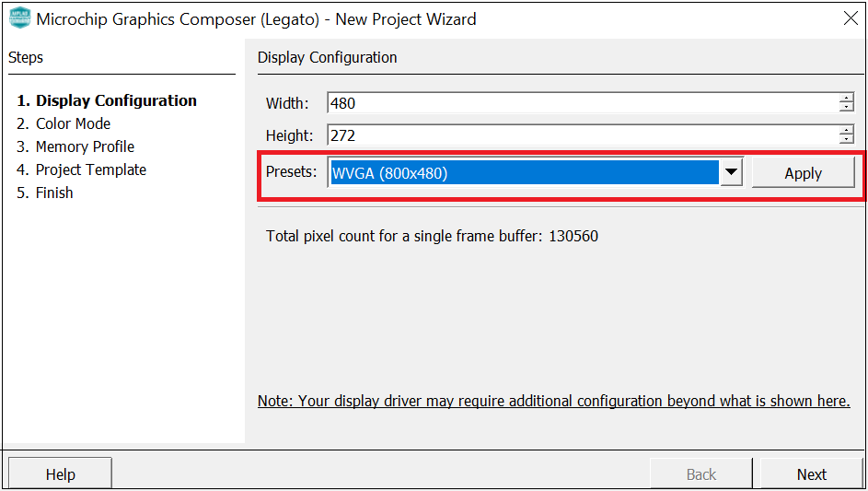Open the Presets dropdown arrow
868x491 pixels.
tap(731, 172)
